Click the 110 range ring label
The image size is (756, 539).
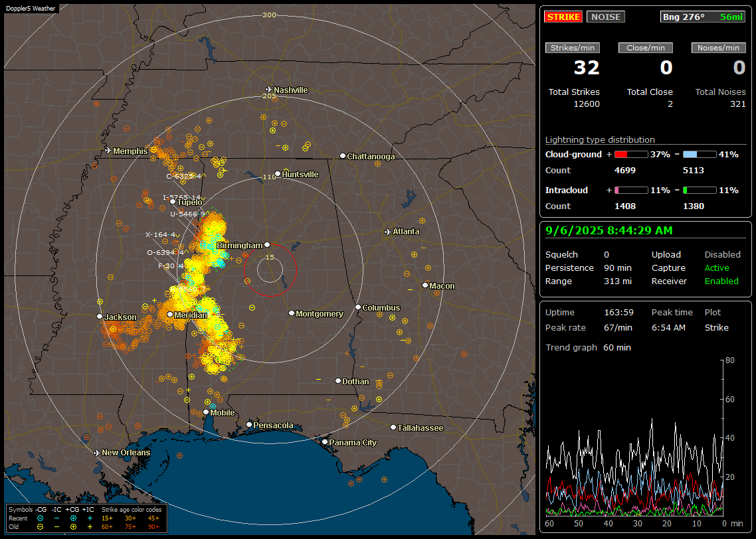(269, 177)
